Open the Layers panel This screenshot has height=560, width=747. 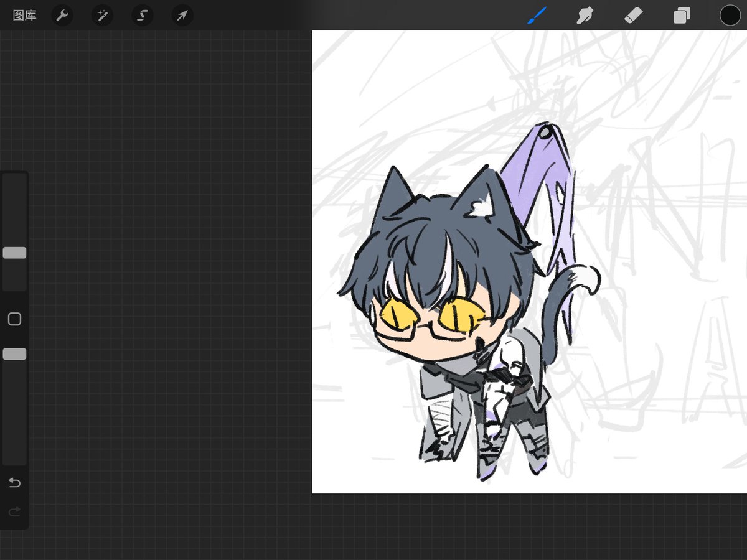pyautogui.click(x=682, y=16)
